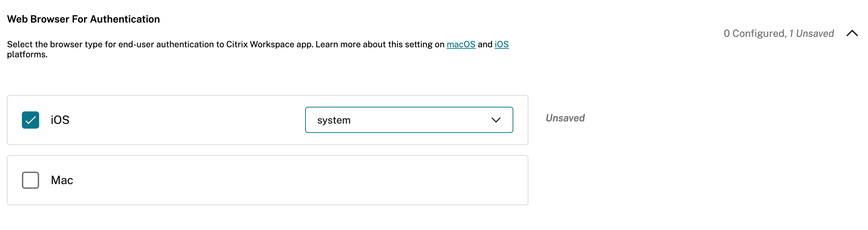Click the white checkmark icon in iOS box
The width and height of the screenshot is (868, 230).
(x=31, y=120)
